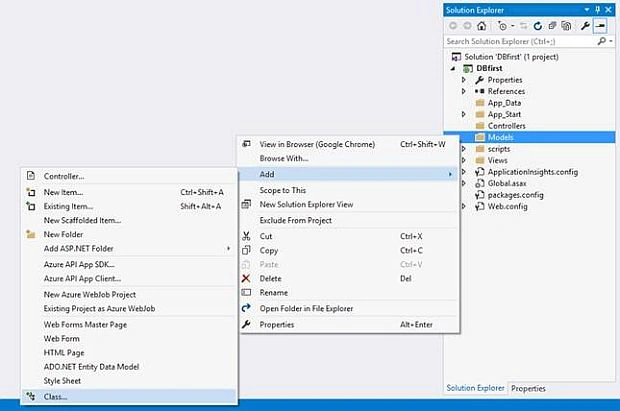This screenshot has height=411, width=620.
Task: Select ApplicationInsights.config file
Action: click(533, 172)
